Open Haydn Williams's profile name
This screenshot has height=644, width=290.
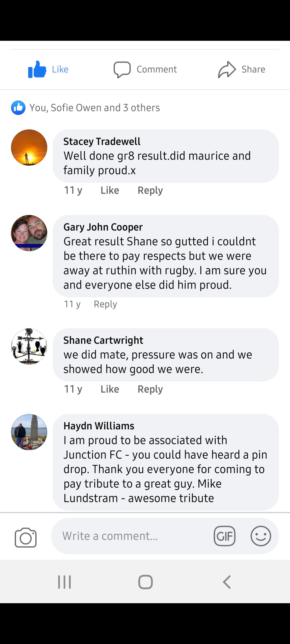99,426
